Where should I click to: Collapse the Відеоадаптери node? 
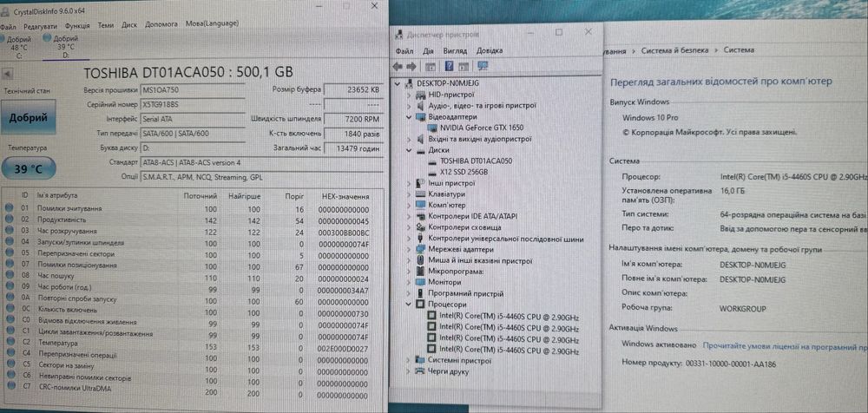[409, 117]
